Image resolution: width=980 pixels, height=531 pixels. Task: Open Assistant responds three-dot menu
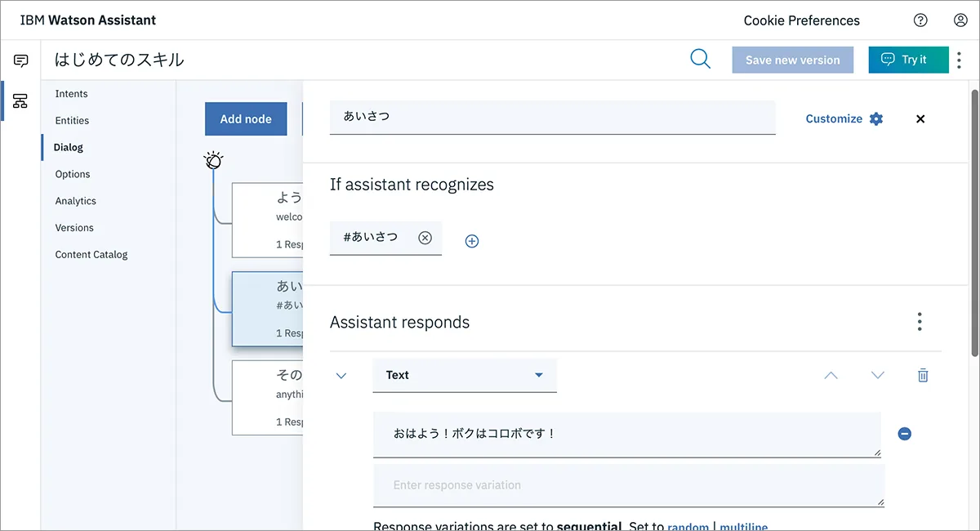pos(920,322)
